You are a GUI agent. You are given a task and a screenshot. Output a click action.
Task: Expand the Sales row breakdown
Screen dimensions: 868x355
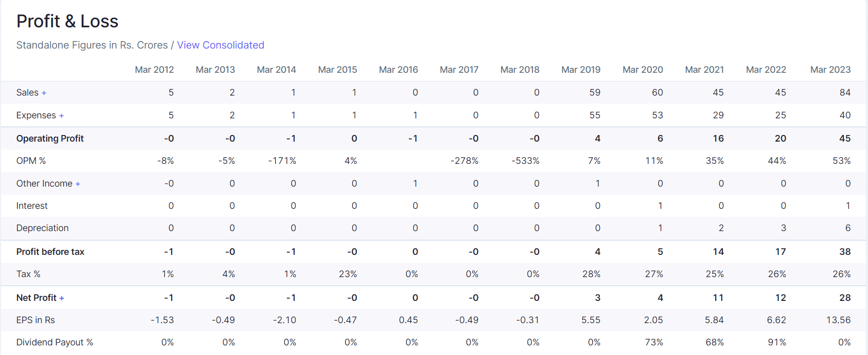point(44,93)
